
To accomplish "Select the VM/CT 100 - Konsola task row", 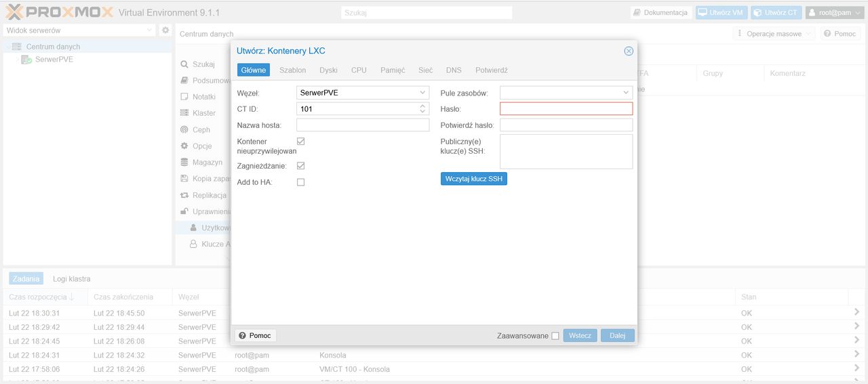I will tap(434, 369).
